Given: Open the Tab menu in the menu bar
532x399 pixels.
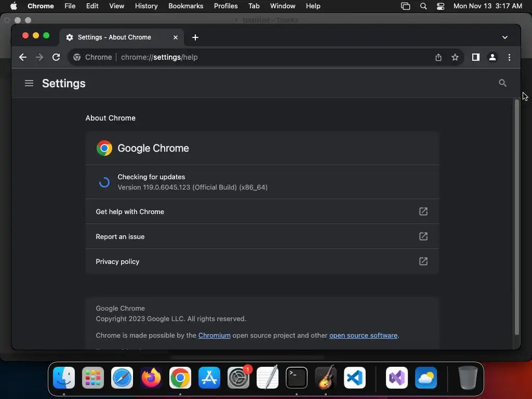Looking at the screenshot, I should [254, 6].
